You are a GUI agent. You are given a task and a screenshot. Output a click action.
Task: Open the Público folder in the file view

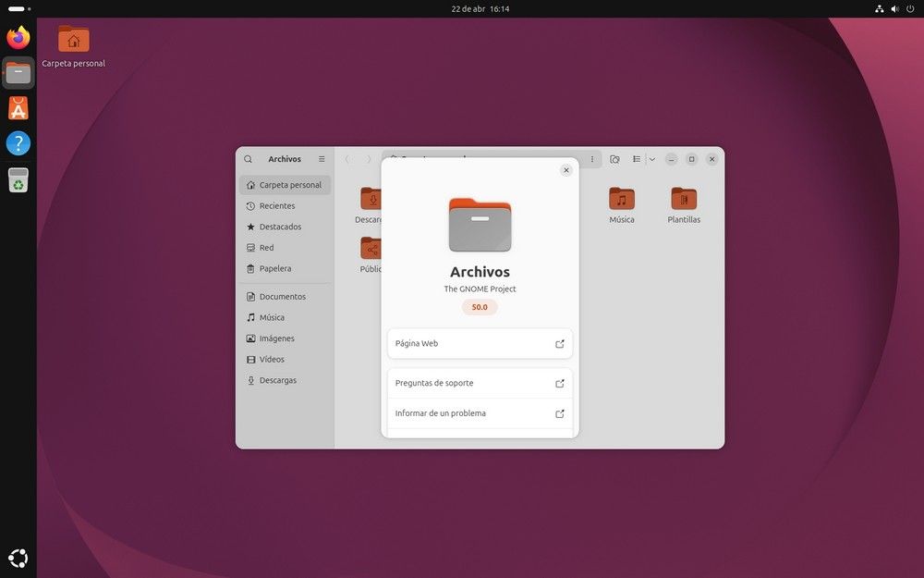click(x=371, y=255)
